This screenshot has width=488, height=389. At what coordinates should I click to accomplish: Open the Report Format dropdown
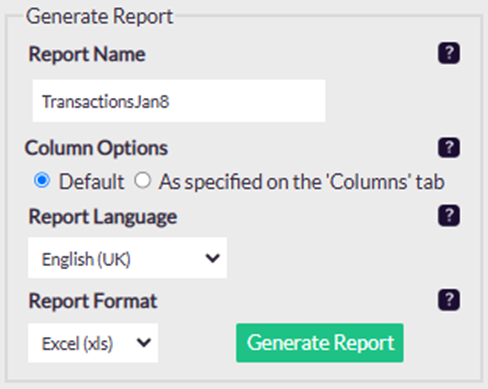[x=93, y=343]
